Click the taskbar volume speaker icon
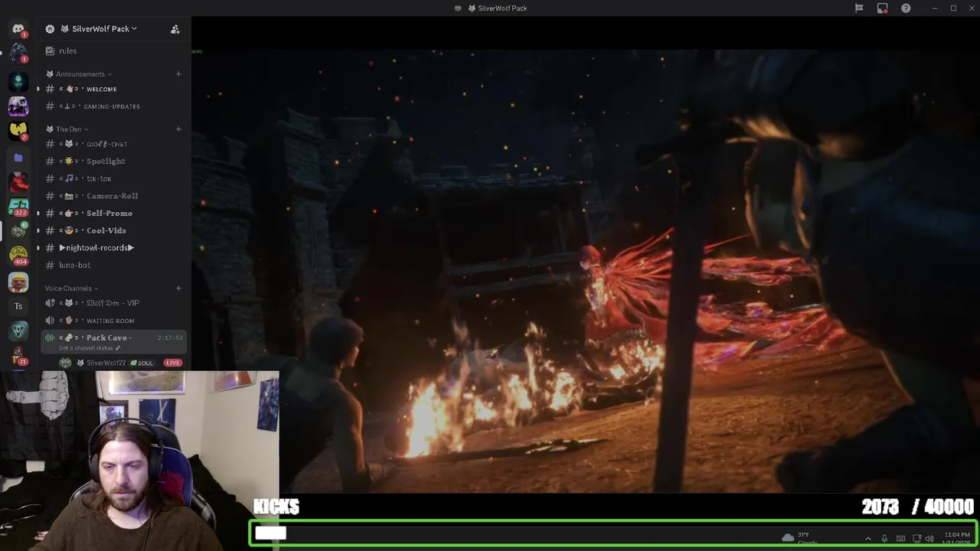 pyautogui.click(x=929, y=539)
